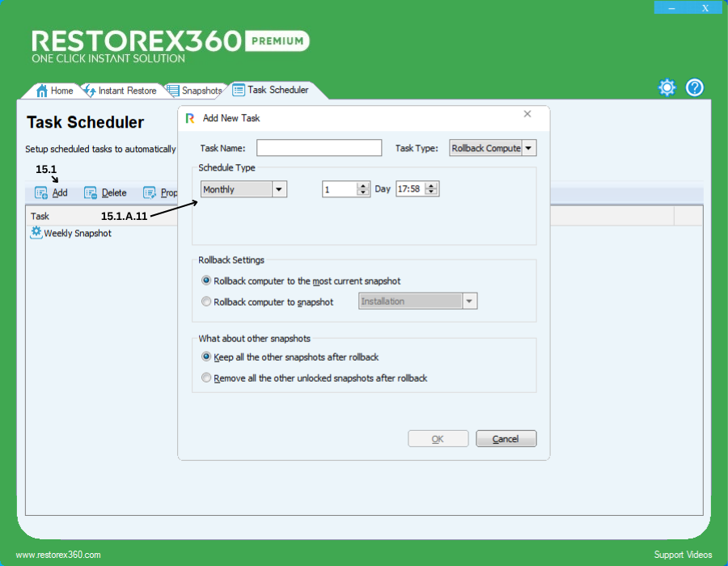
Task: Open the Support Videos link
Action: (683, 555)
